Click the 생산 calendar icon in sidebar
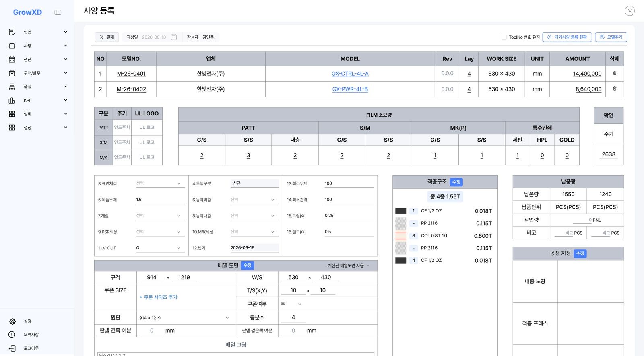This screenshot has height=356, width=644. [12, 60]
